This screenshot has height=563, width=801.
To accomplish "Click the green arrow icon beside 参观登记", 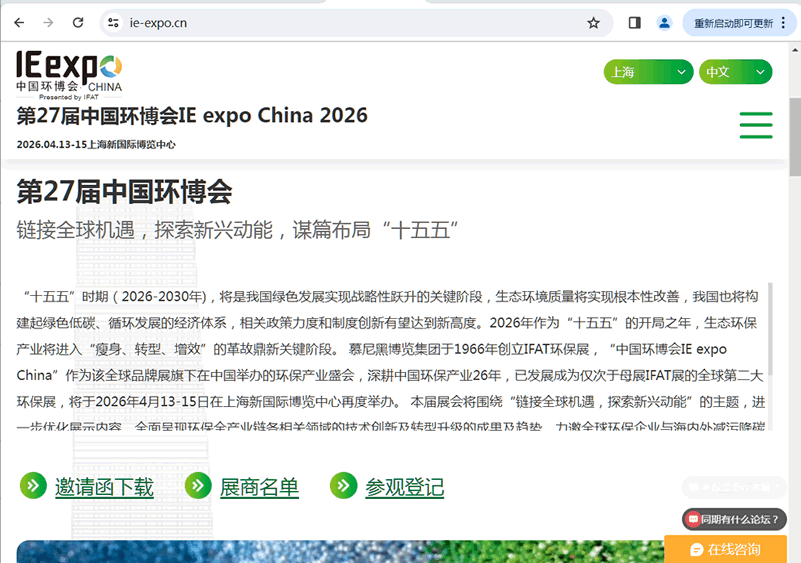I will point(343,485).
